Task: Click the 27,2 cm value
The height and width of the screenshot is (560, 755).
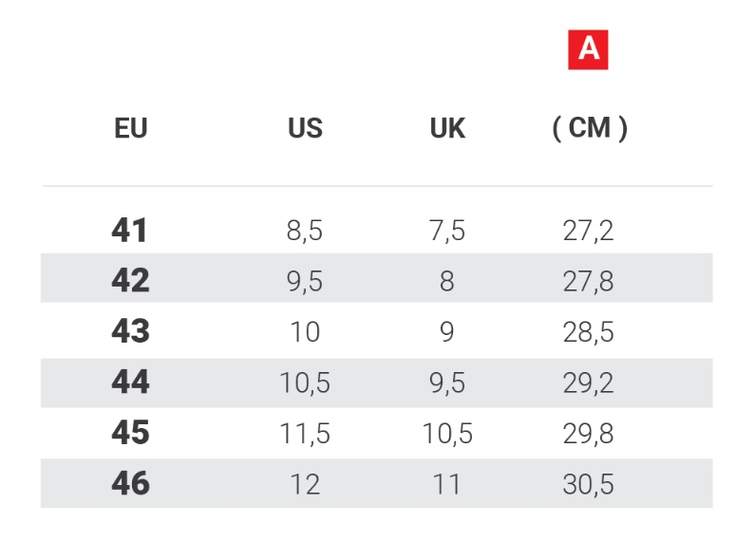Action: pos(589,231)
